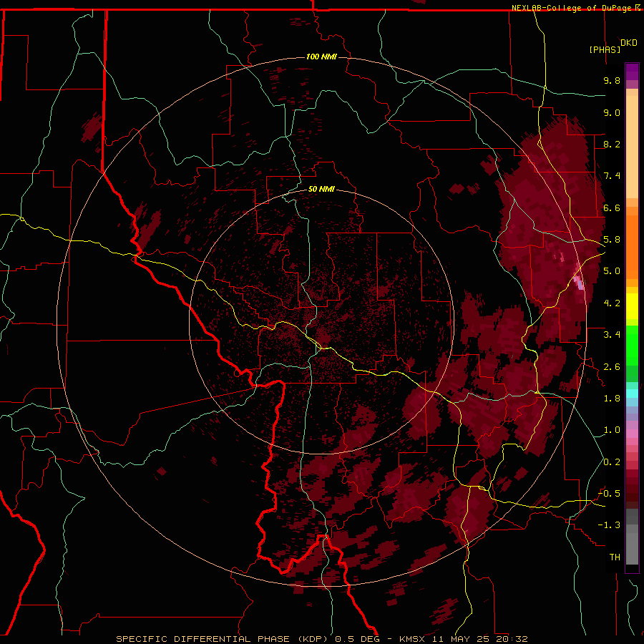
Task: Select the 100 NMI range ring label
Action: (x=321, y=57)
